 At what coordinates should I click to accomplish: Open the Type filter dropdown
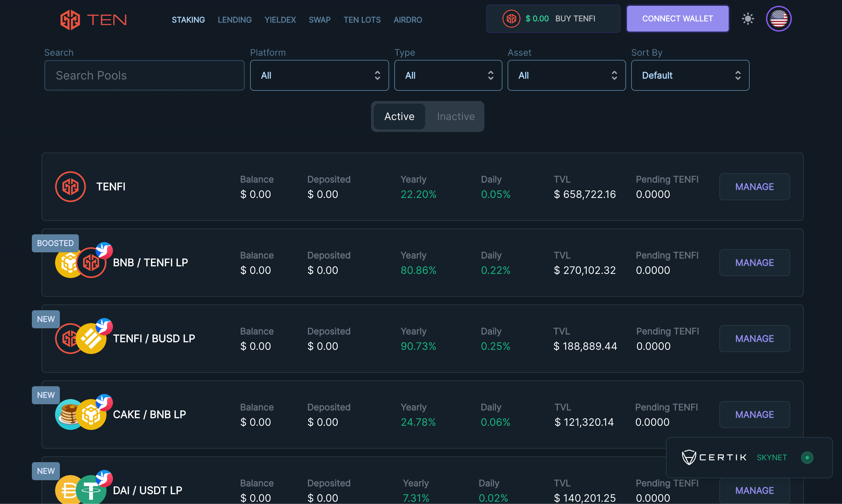coord(448,75)
